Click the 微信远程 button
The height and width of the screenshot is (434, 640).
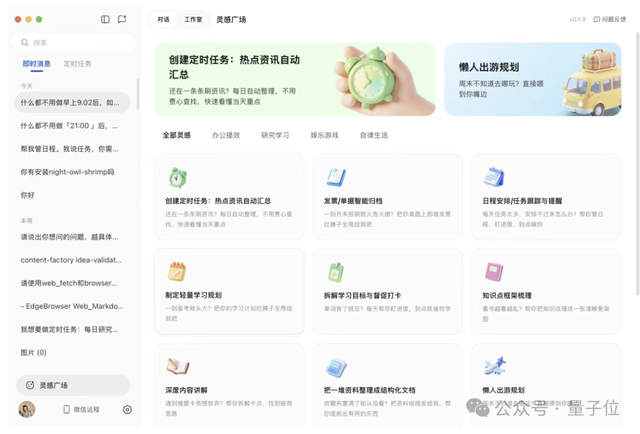pyautogui.click(x=81, y=409)
